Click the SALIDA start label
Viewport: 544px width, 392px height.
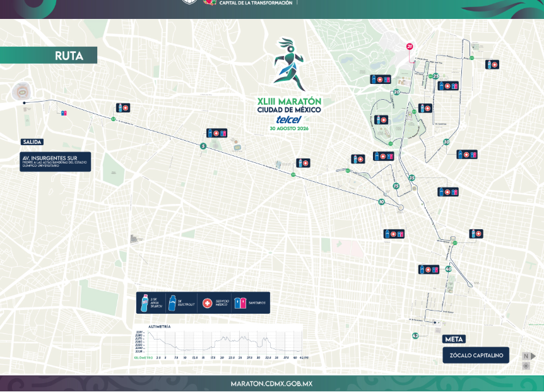tap(32, 142)
